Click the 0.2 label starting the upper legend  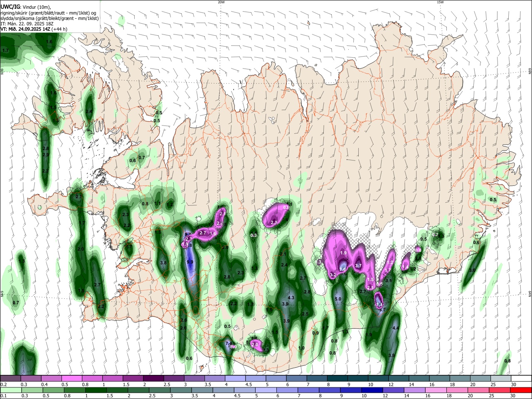[3, 384]
